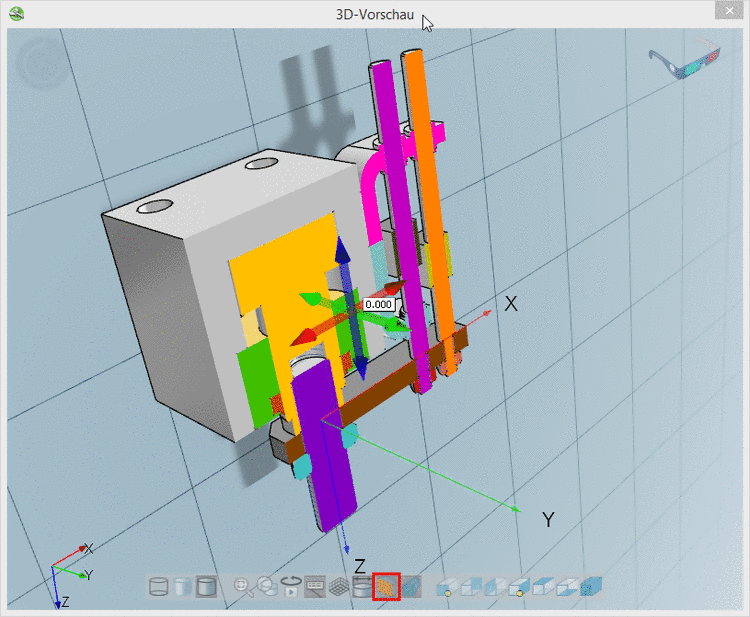Activate the magnifier zoom tool
Image resolution: width=750 pixels, height=617 pixels.
243,587
